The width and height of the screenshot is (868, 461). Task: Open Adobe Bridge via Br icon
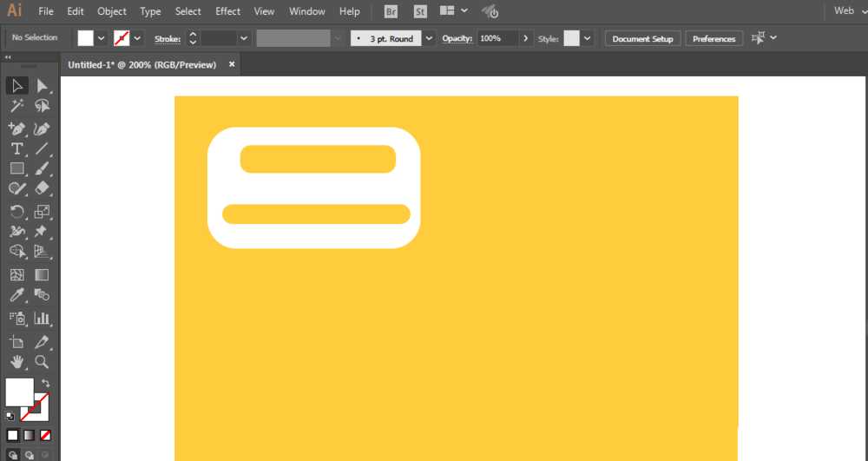click(391, 11)
